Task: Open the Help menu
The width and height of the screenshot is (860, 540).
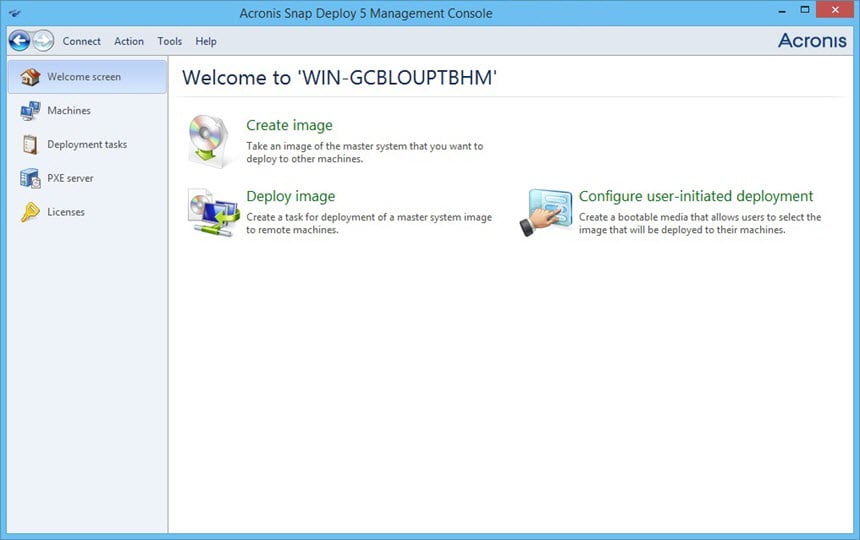Action: pos(206,41)
